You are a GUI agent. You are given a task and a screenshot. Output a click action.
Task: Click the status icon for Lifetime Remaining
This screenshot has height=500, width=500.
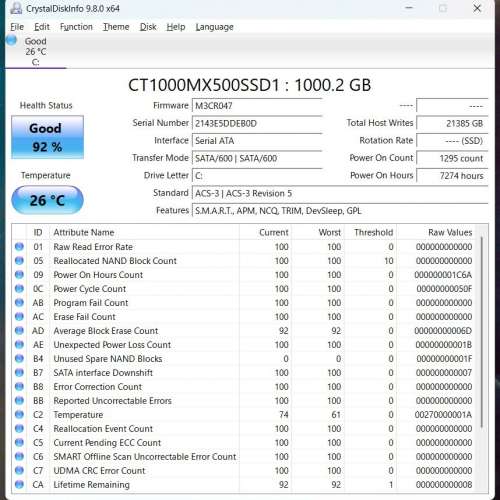(19, 485)
